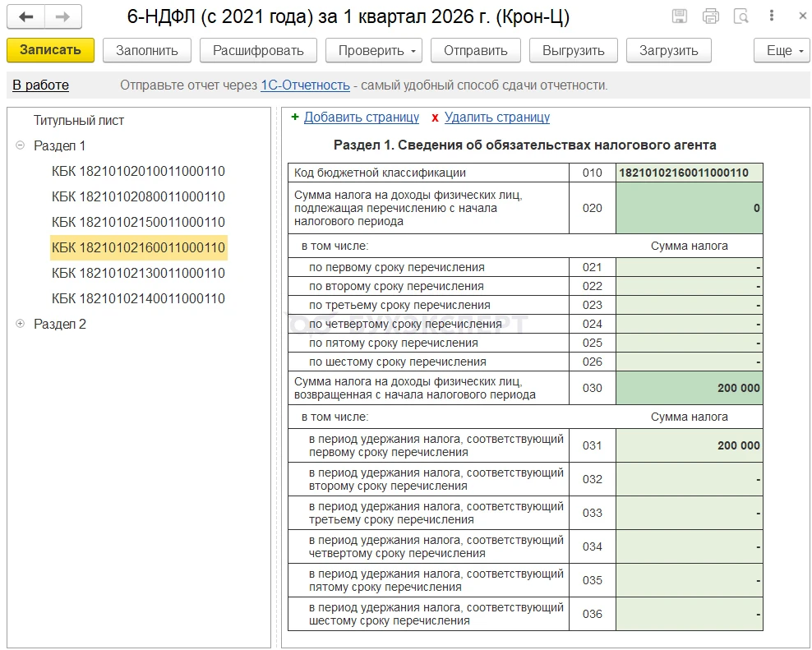Click the line 033 value cell

pos(690,513)
